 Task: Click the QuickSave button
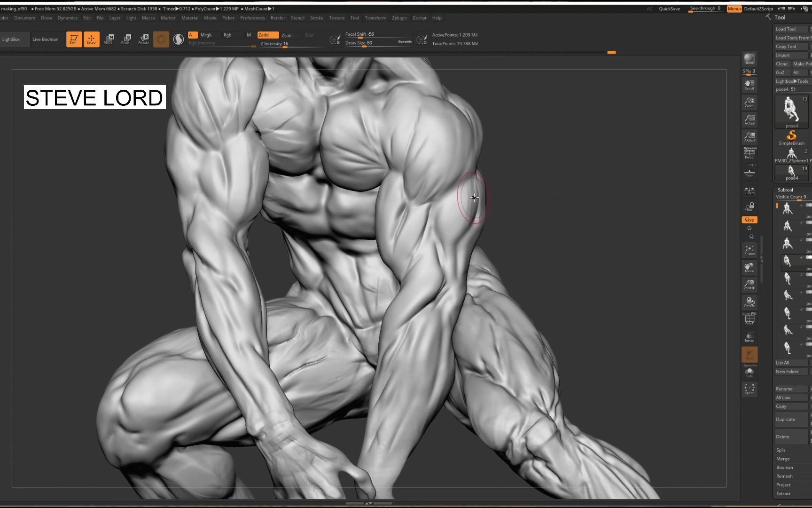(669, 8)
